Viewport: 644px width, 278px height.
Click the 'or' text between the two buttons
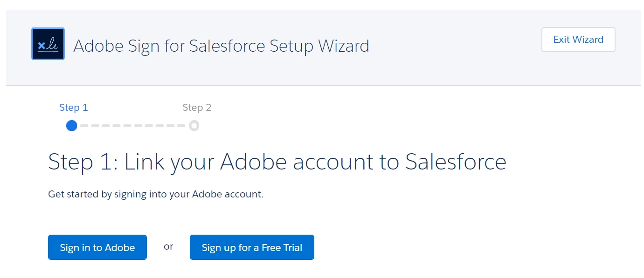[168, 246]
